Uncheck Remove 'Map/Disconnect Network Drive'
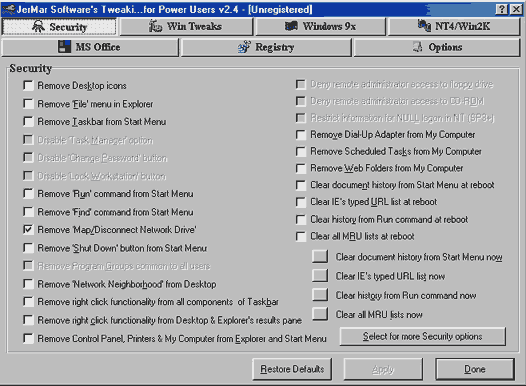526x386 pixels. (29, 230)
